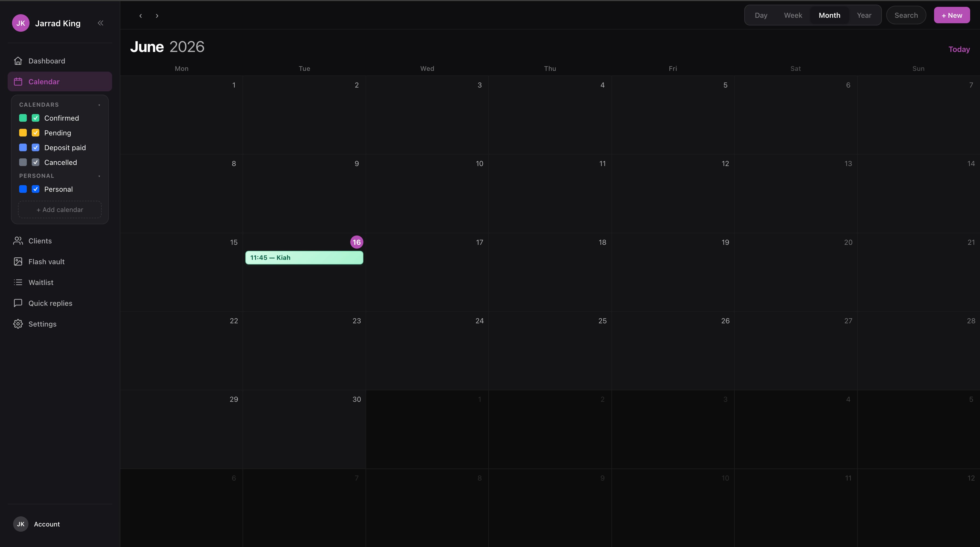Click the Jarrad King name
The width and height of the screenshot is (980, 547).
[x=58, y=23]
